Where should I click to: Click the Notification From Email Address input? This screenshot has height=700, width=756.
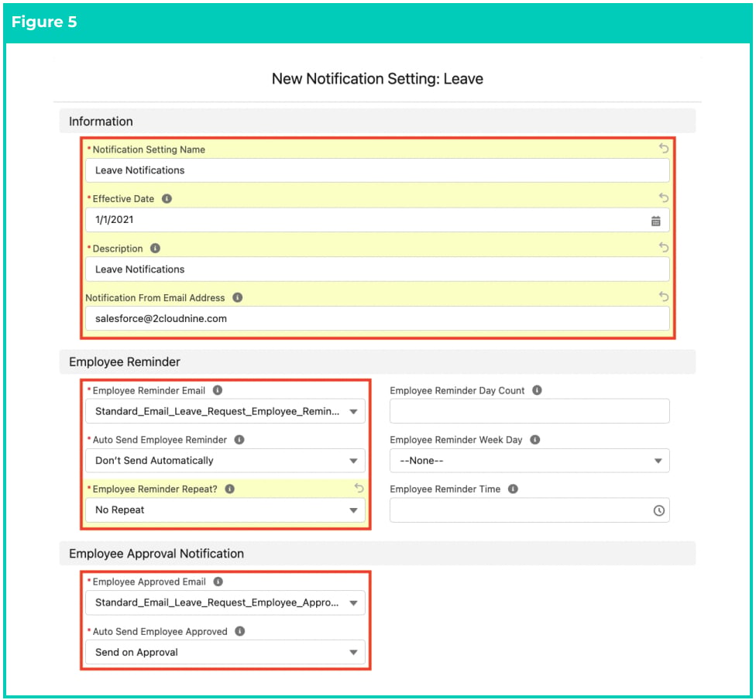(x=377, y=319)
